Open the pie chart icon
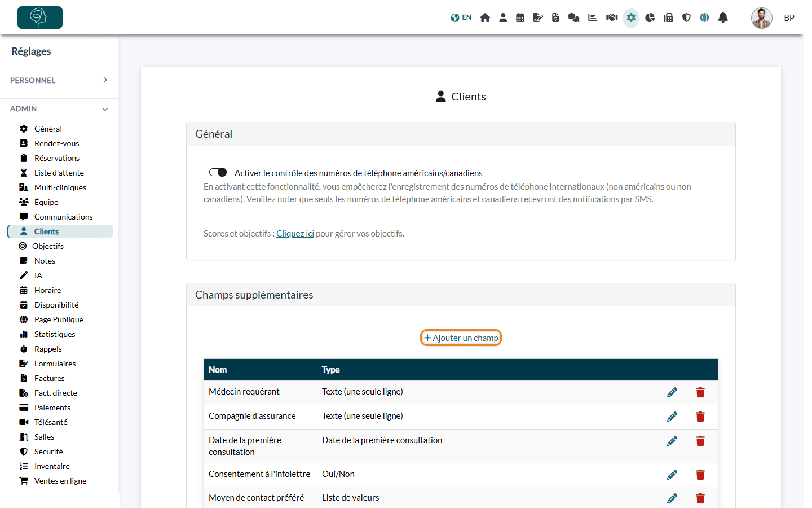The image size is (812, 508). pos(650,17)
